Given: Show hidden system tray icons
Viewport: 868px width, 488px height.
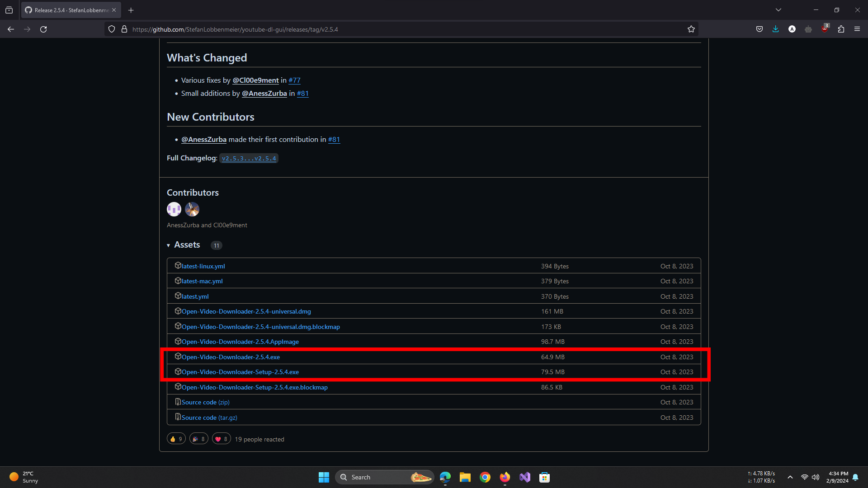Looking at the screenshot, I should 790,477.
